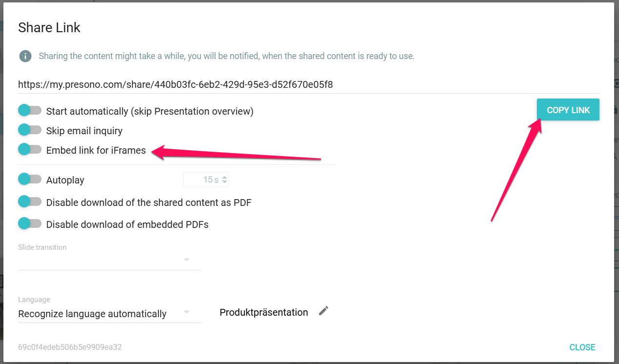Select Recognize language automatically field

tap(93, 314)
